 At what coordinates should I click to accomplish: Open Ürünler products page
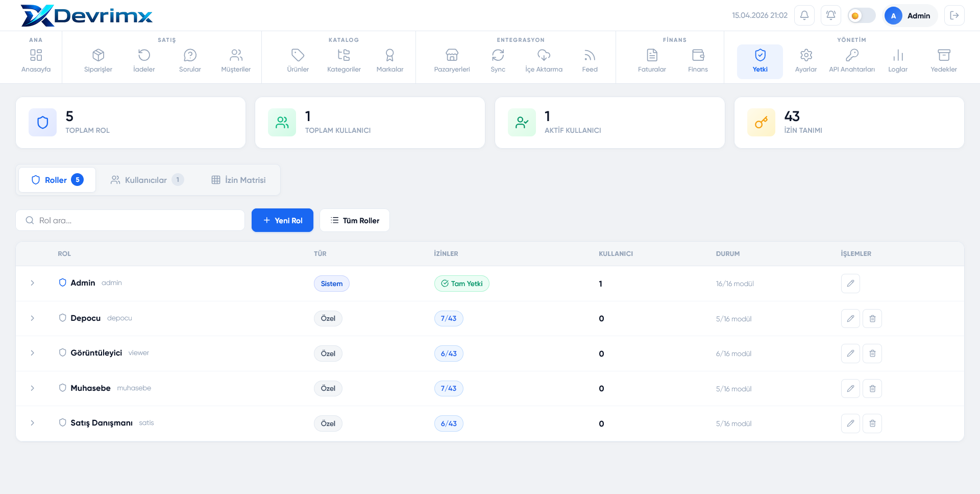[298, 61]
